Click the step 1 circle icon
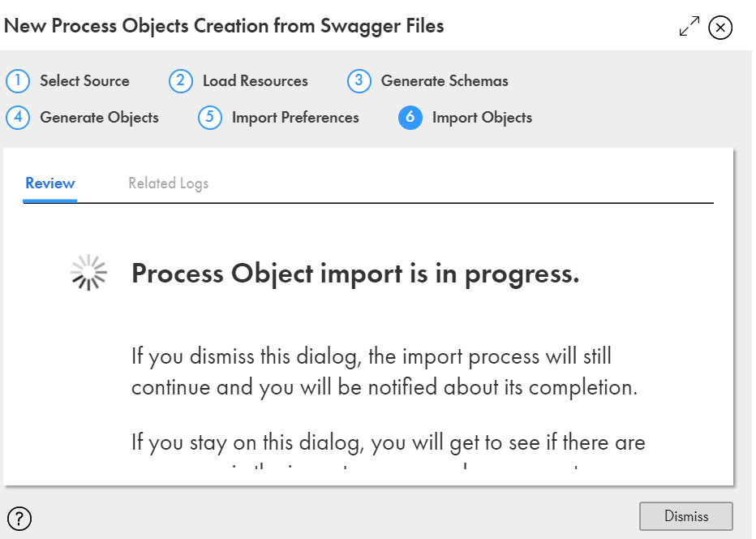Viewport: 756px width, 539px height. pos(18,80)
